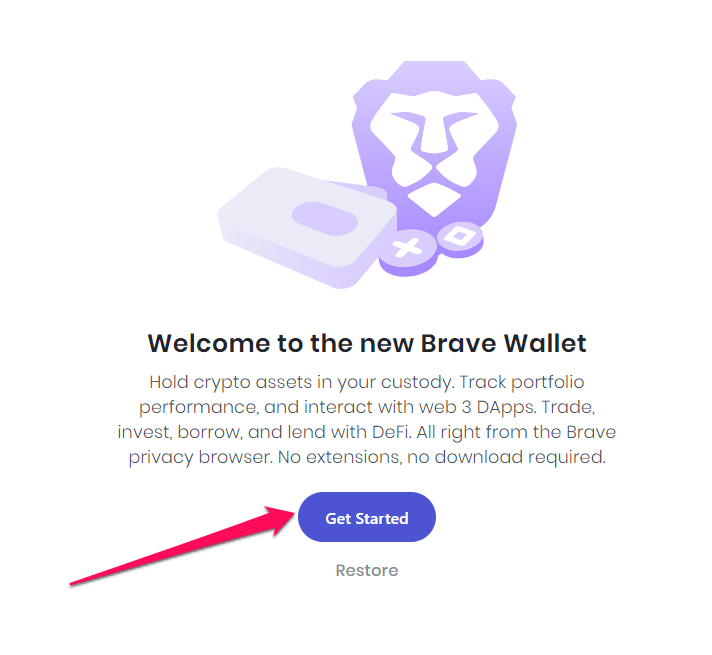Select the wallet card illustration
Image resolution: width=712 pixels, height=655 pixels.
300,225
